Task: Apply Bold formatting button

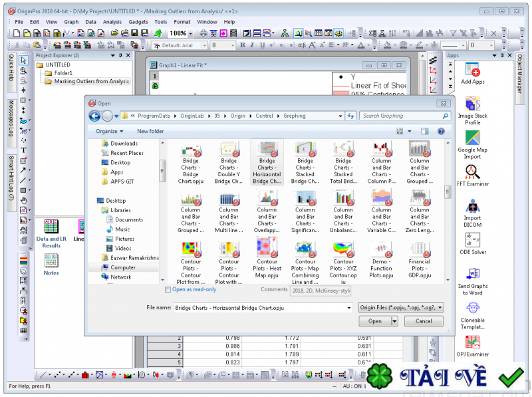Action: (242, 45)
